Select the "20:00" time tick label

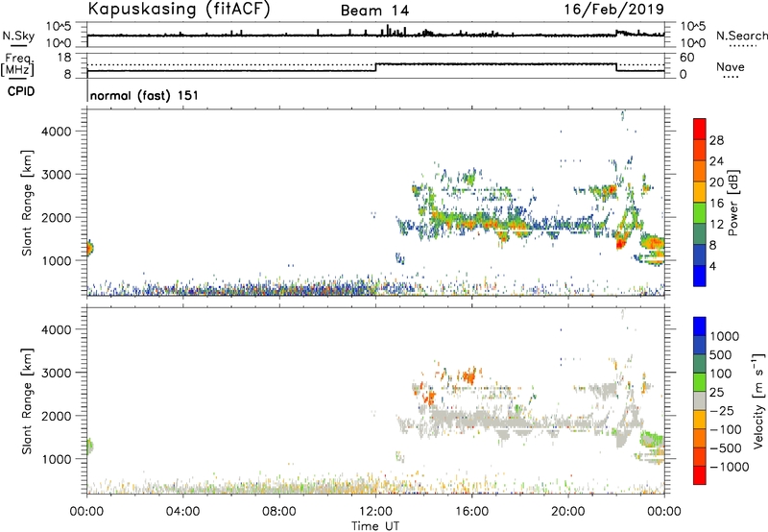click(568, 512)
